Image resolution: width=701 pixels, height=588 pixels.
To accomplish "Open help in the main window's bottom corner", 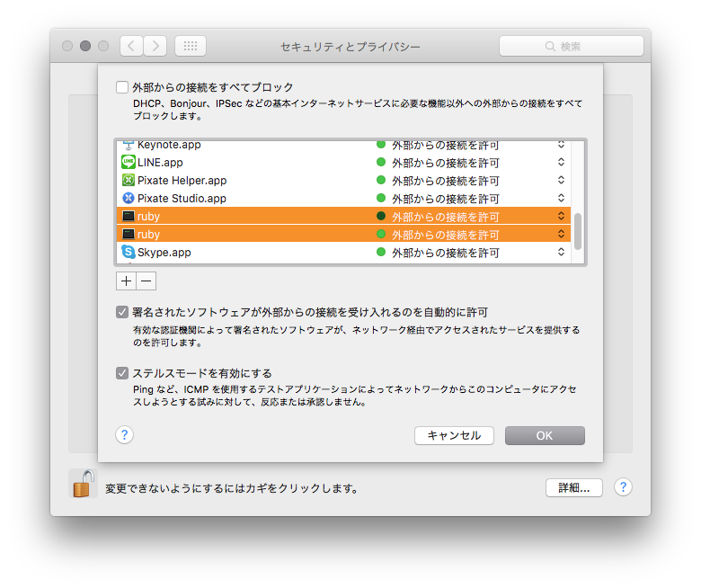I will pos(623,487).
